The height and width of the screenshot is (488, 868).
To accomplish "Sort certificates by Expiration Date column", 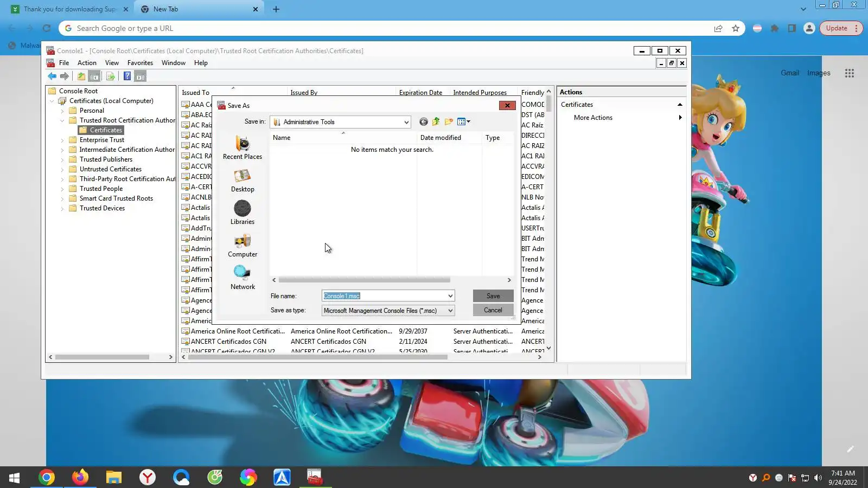I will point(420,93).
